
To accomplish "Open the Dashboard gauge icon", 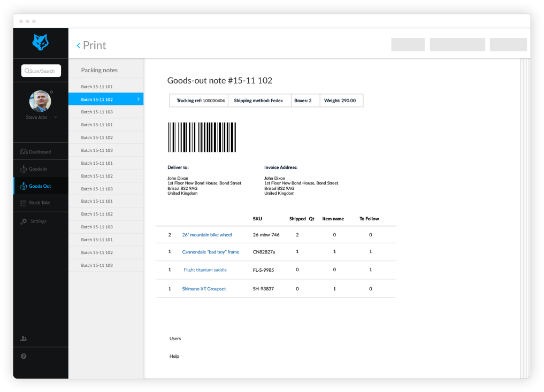I will 24,152.
